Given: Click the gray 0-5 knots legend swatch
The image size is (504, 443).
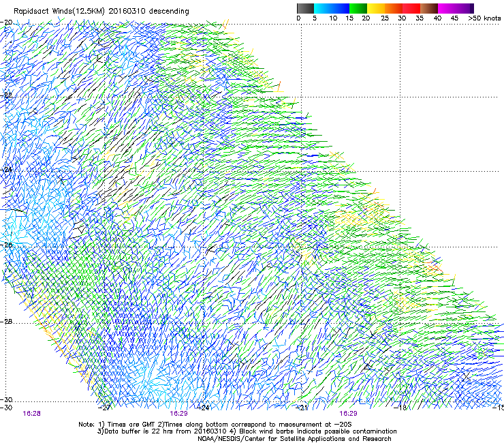Looking at the screenshot, I should pos(305,8).
